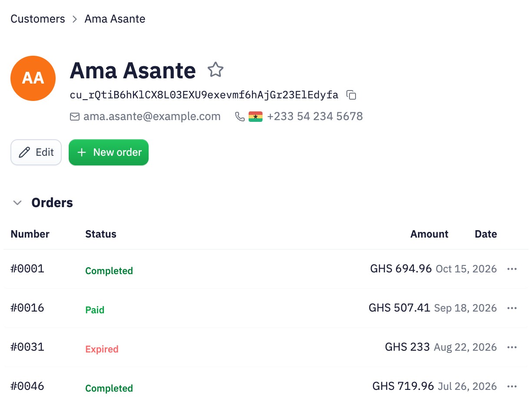Click the phone handset icon
The width and height of the screenshot is (532, 416).
pos(239,117)
